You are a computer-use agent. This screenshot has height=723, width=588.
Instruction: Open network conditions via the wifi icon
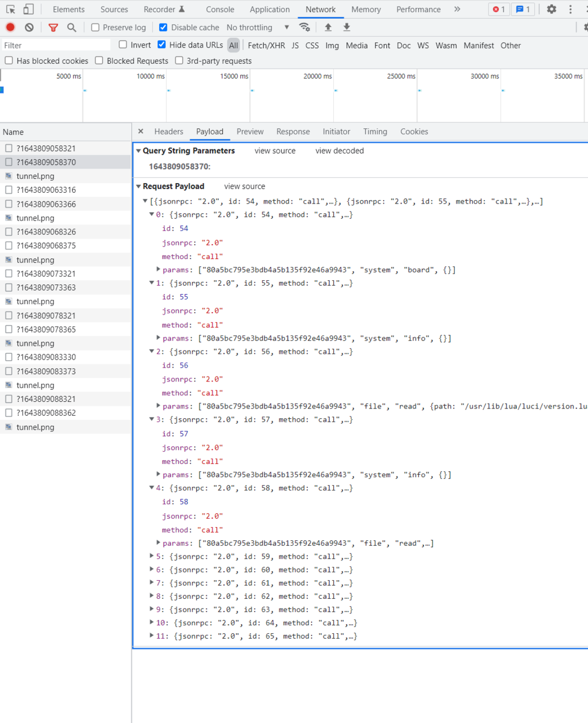[x=305, y=27]
